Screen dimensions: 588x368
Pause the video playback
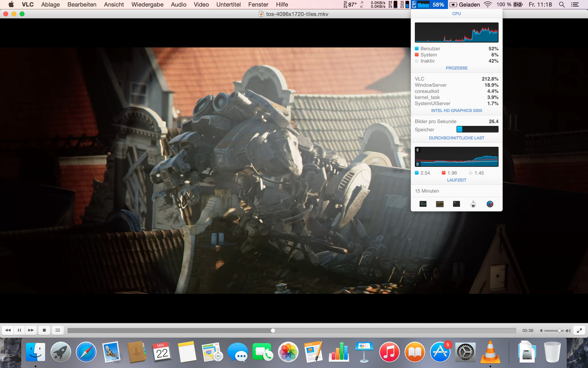coord(19,330)
